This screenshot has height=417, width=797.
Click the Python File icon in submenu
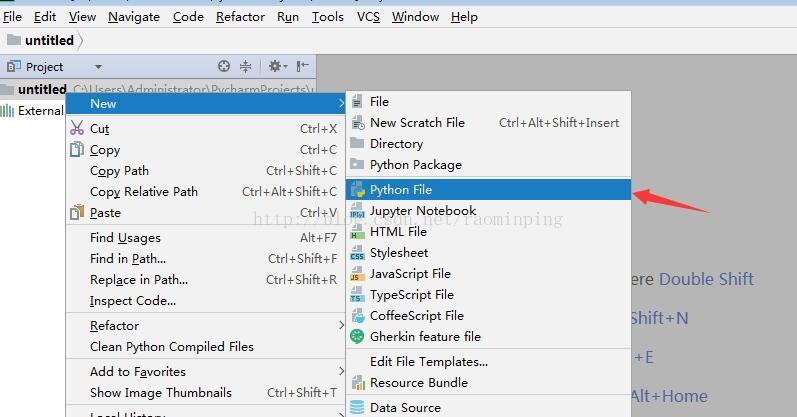[357, 190]
